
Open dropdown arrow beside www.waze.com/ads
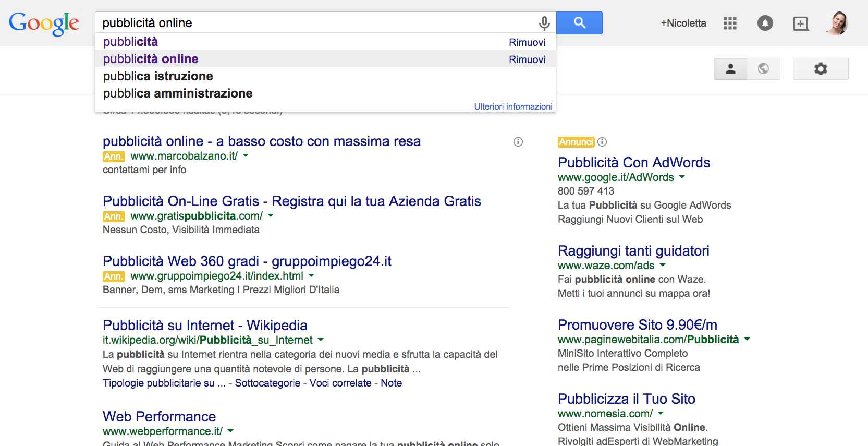[663, 266]
